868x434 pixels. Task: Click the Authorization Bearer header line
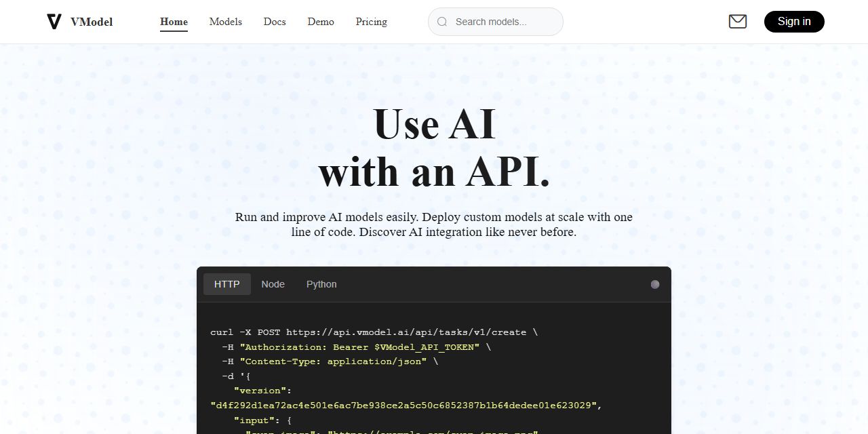click(x=356, y=347)
